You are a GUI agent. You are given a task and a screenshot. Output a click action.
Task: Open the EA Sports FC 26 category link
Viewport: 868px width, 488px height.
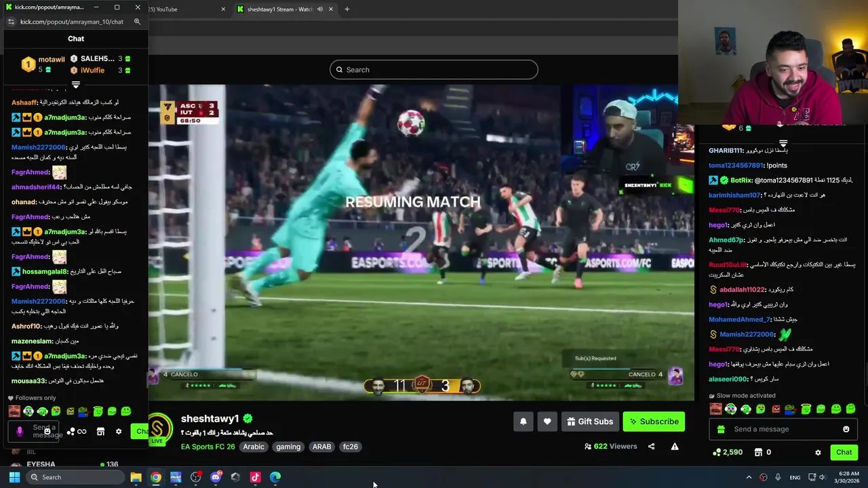point(208,447)
